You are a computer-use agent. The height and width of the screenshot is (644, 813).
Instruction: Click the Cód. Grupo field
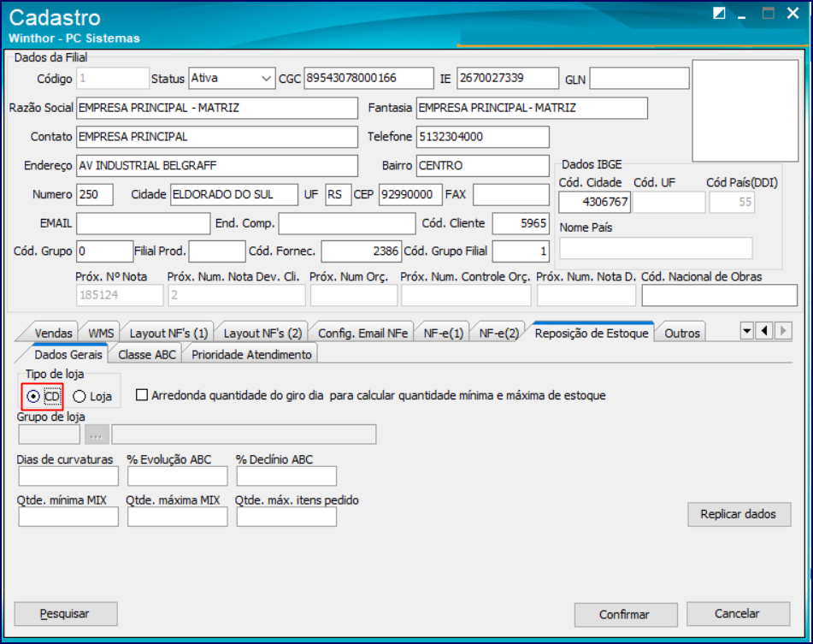pos(105,251)
